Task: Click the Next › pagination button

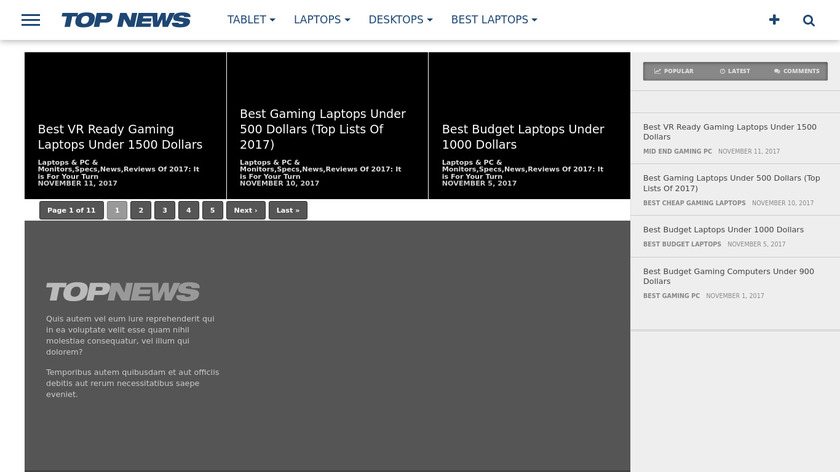Action: [x=246, y=210]
